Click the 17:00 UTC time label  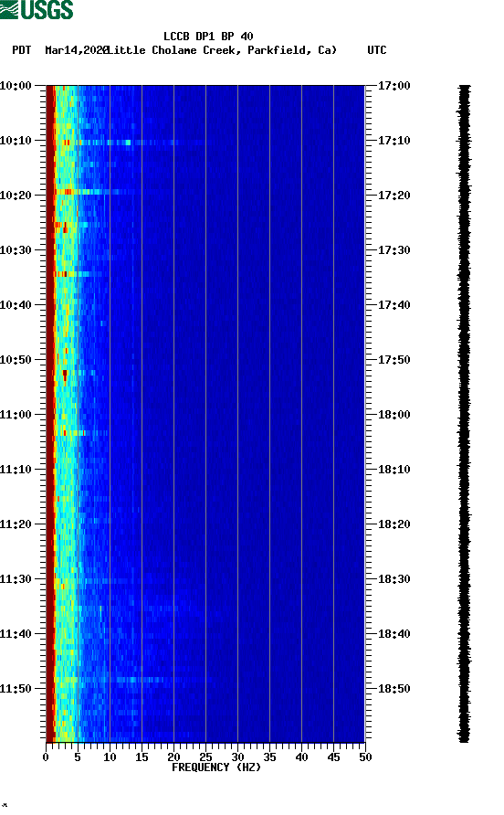pos(394,86)
